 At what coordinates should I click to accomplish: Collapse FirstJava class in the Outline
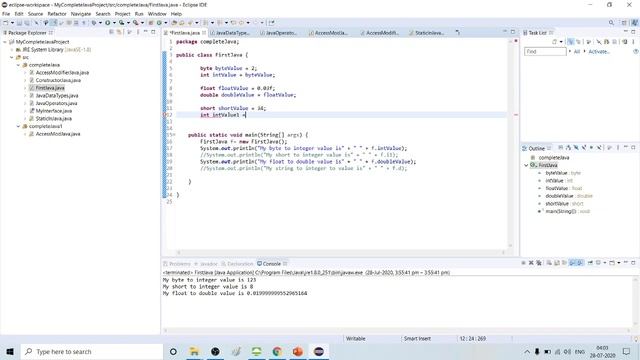click(x=527, y=165)
